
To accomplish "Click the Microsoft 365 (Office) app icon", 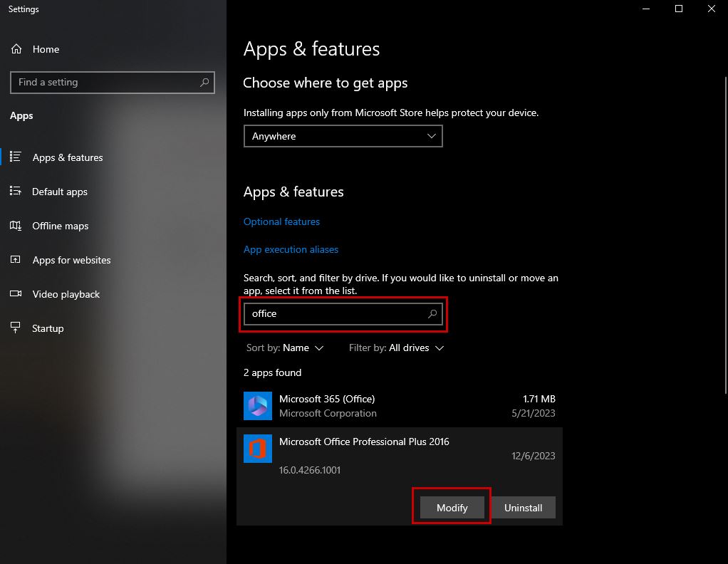I will tap(258, 406).
